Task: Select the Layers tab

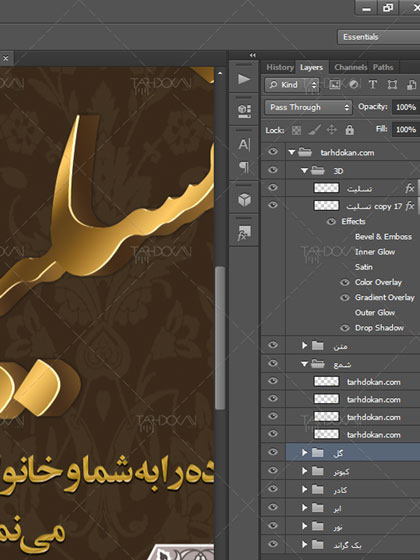Action: [311, 67]
